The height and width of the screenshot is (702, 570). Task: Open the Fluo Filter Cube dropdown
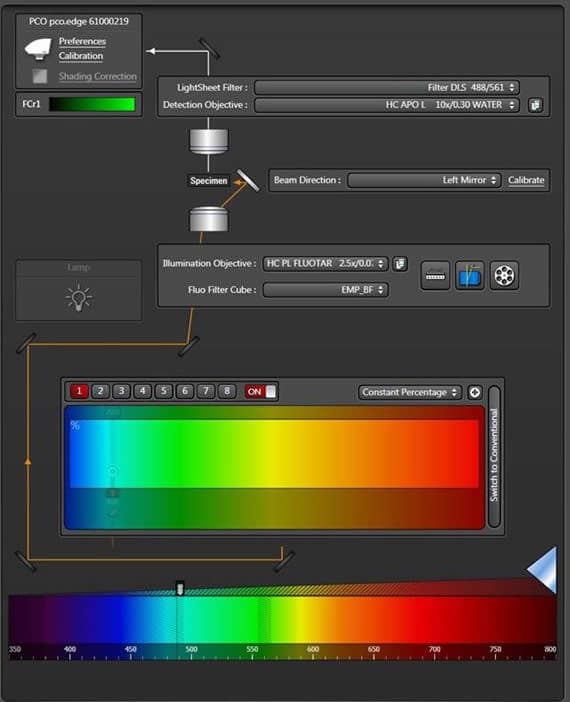click(326, 290)
